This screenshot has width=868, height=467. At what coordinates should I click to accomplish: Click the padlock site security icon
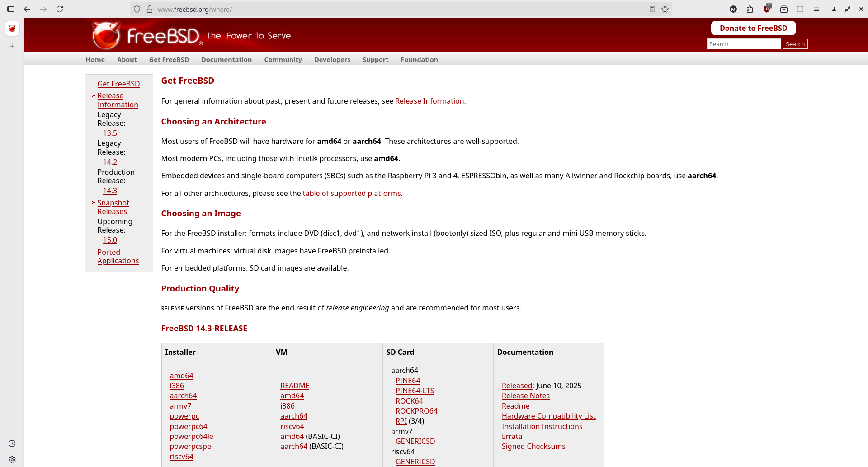[150, 9]
